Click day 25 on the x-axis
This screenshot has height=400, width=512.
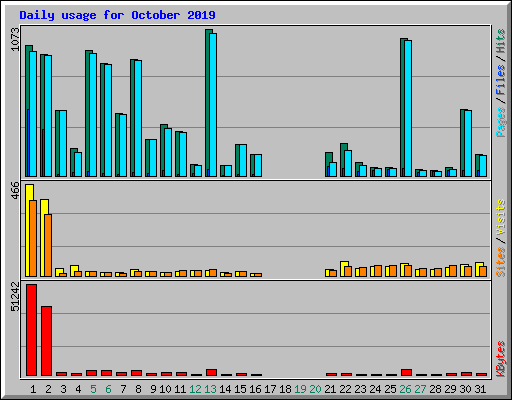390,389
